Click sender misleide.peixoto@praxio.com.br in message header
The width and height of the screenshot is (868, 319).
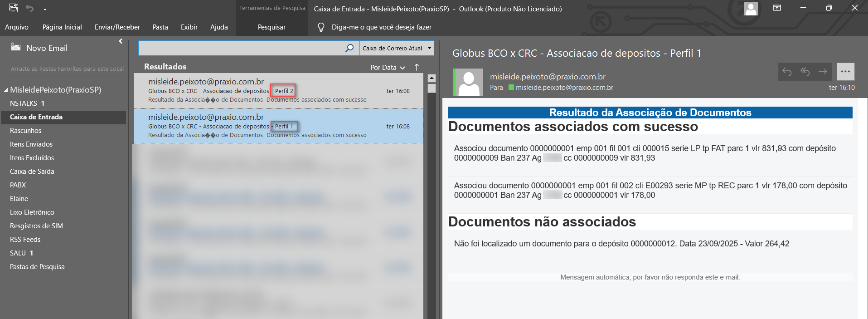pos(548,77)
